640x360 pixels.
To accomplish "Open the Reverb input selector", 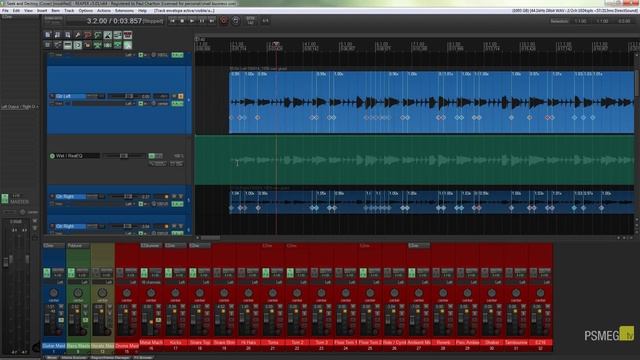I will pos(443,282).
